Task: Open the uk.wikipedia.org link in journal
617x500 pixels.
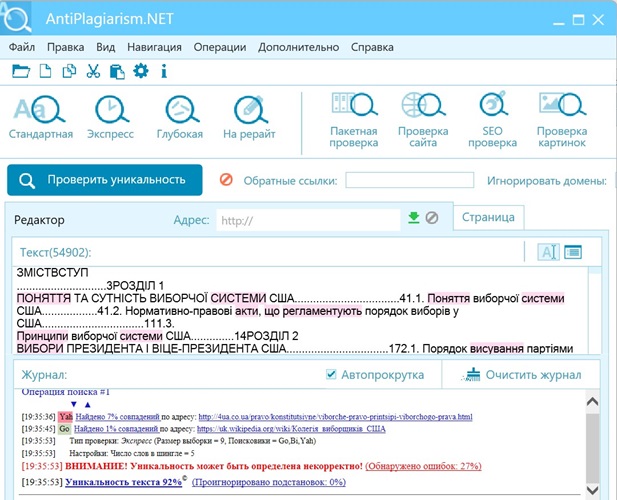Action: click(291, 429)
